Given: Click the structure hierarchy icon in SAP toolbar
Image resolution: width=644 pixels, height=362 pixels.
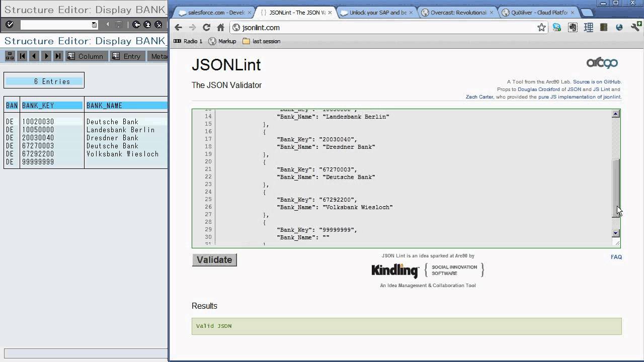Looking at the screenshot, I should pyautogui.click(x=10, y=56).
